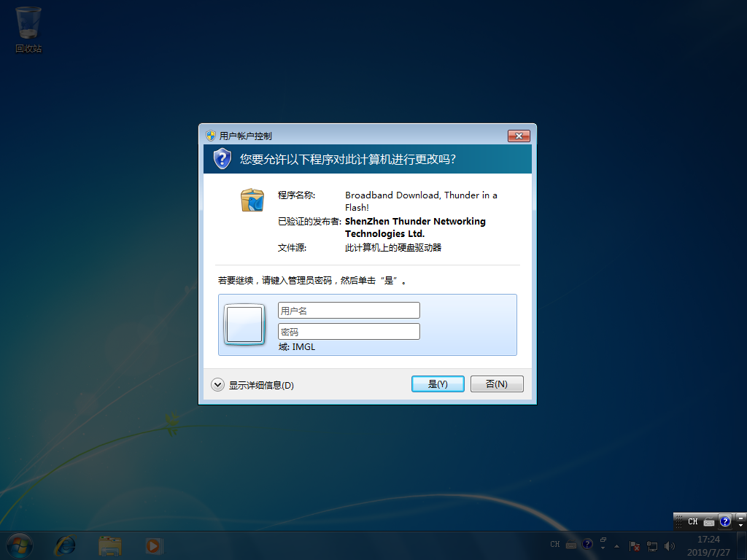The image size is (747, 560).
Task: Open the Action Center flag tray icon
Action: (x=635, y=545)
